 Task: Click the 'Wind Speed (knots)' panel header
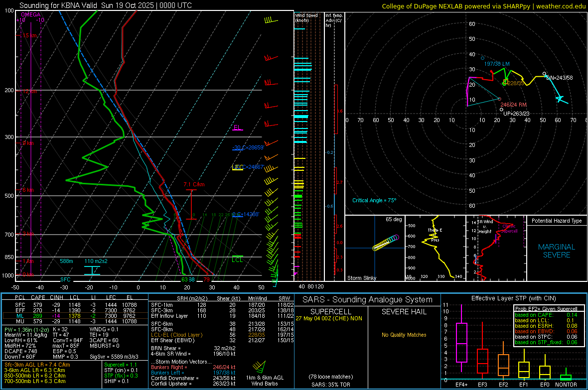[306, 17]
